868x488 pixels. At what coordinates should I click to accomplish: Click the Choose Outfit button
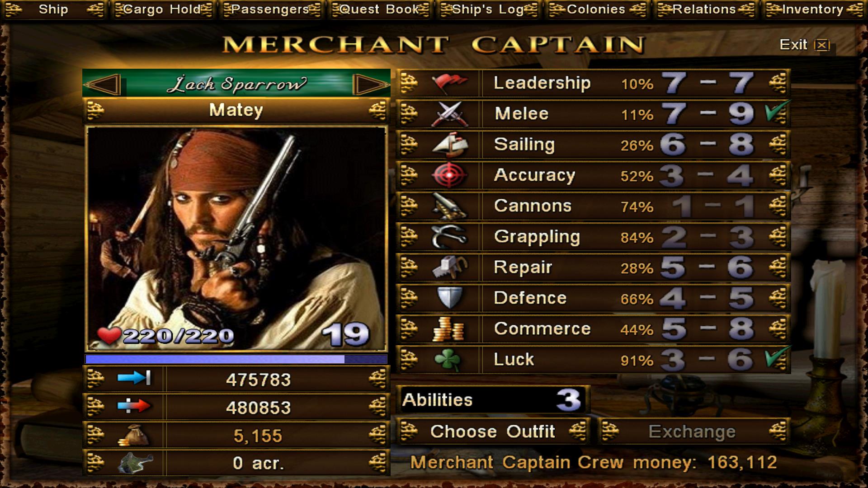493,432
